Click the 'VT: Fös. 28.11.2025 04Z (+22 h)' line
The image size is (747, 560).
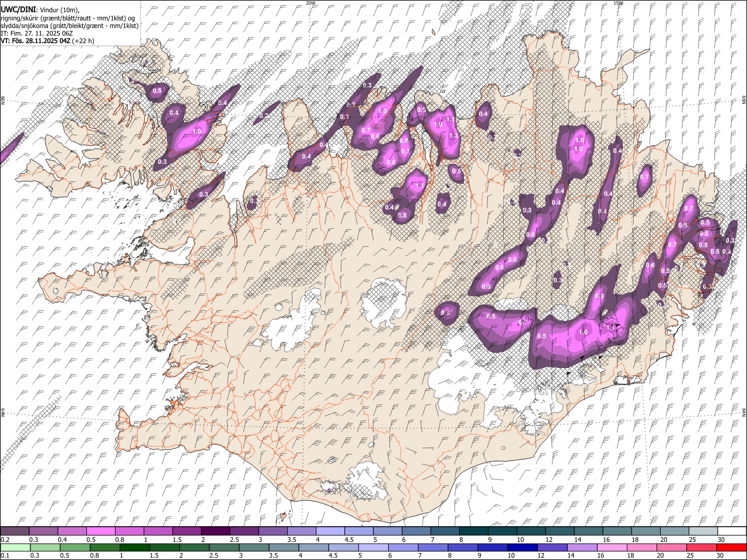click(x=47, y=41)
